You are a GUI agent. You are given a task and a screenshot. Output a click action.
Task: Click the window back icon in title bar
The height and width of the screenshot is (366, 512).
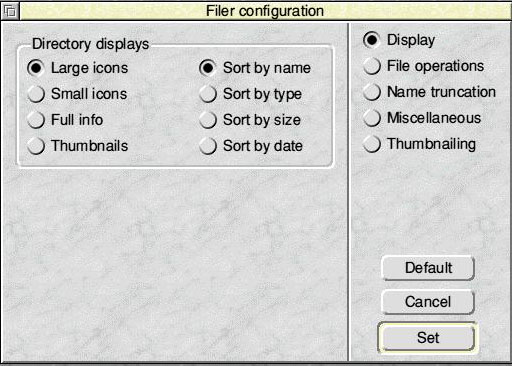10,11
